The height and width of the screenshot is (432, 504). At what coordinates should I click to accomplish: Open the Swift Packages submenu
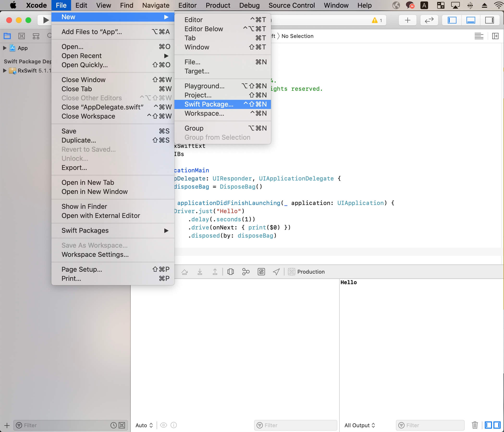(x=113, y=230)
